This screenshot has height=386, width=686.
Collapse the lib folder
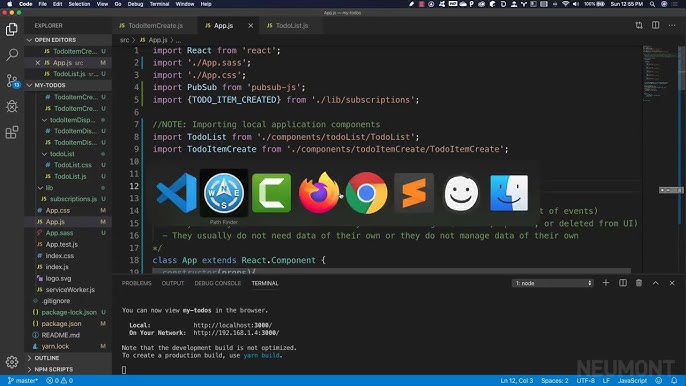(49, 188)
